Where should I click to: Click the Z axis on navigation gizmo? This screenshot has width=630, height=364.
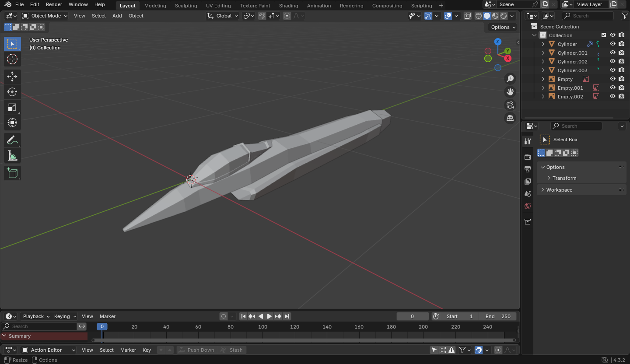tap(498, 42)
